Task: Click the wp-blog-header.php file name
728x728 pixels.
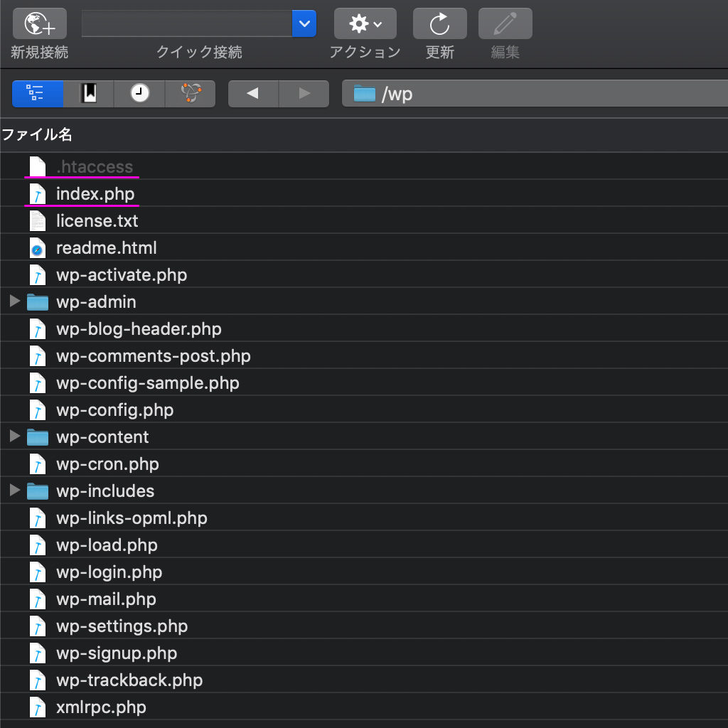Action: pyautogui.click(x=139, y=328)
